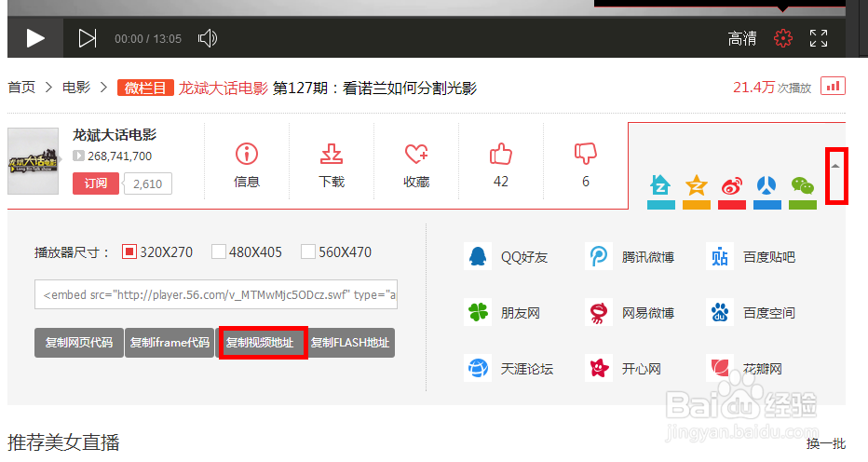
Task: Copy iframe code 复制iframe代码
Action: 170,343
